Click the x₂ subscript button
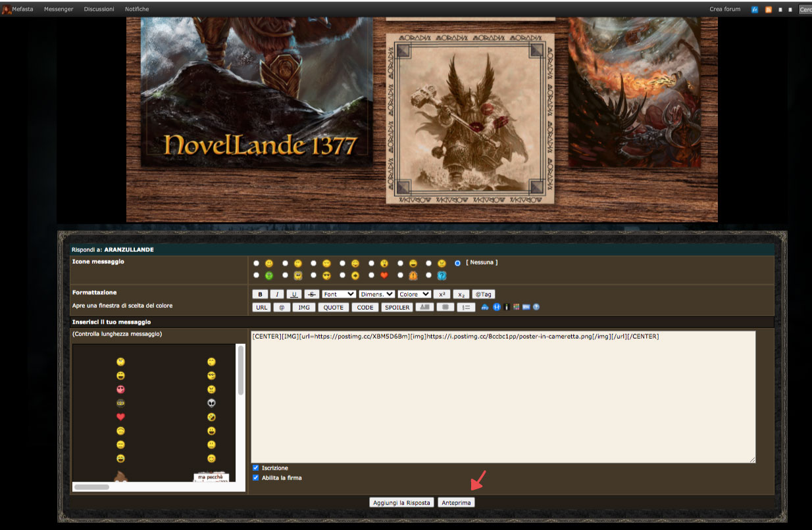Viewport: 812px width, 530px height. click(x=461, y=295)
